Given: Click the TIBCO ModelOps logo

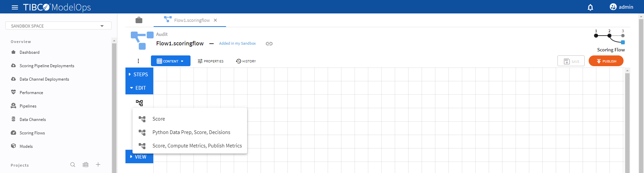Looking at the screenshot, I should tap(57, 7).
